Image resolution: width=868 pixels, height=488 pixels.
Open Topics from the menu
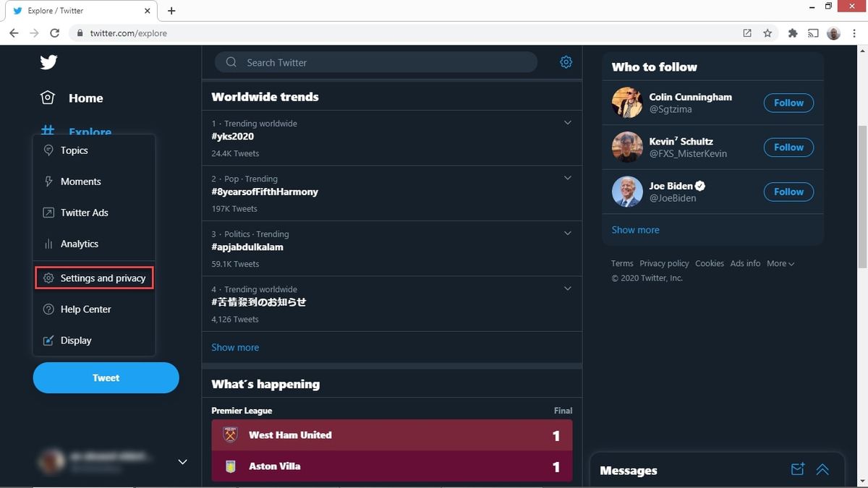(x=73, y=150)
